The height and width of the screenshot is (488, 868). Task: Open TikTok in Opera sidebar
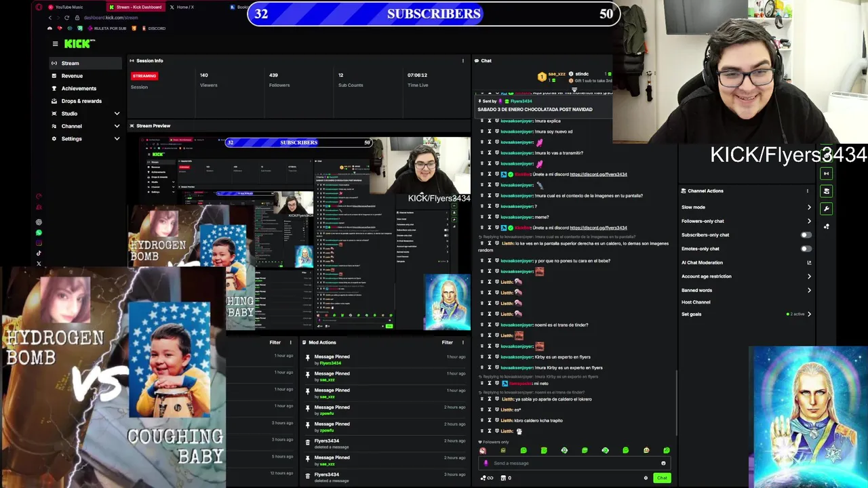pos(39,253)
